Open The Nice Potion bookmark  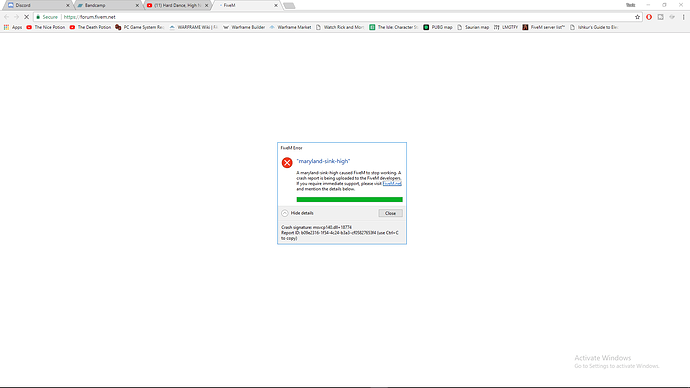click(46, 27)
